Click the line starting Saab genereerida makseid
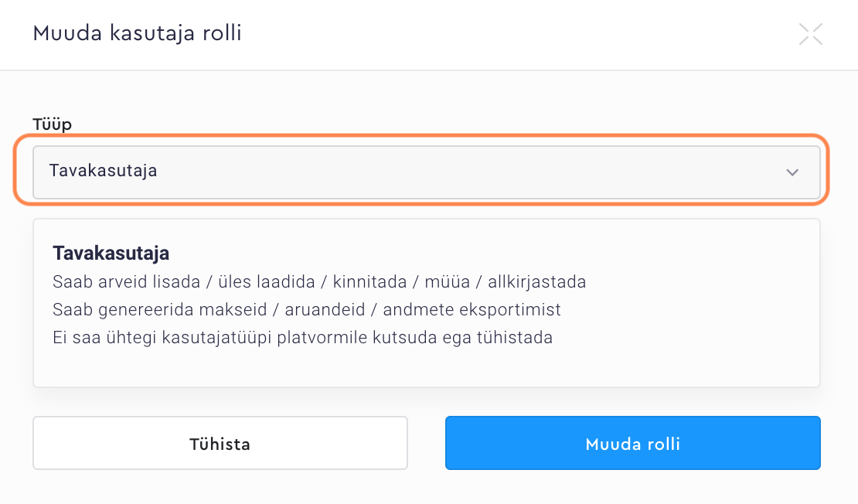 pyautogui.click(x=307, y=310)
